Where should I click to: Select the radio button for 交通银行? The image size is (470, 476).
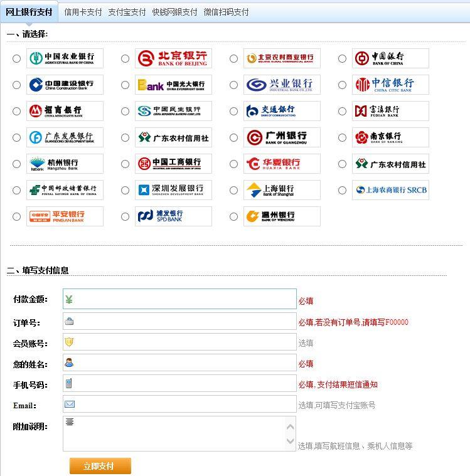[x=233, y=112]
